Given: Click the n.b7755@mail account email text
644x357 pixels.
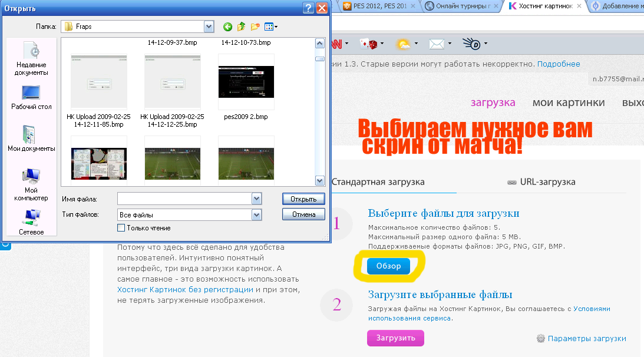Looking at the screenshot, I should pyautogui.click(x=617, y=79).
